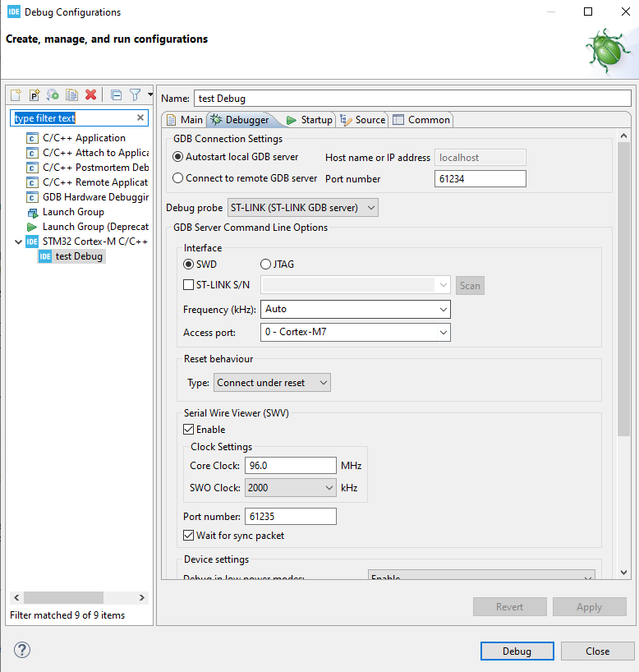
Task: Select Autostart local GDB server option
Action: tap(178, 157)
